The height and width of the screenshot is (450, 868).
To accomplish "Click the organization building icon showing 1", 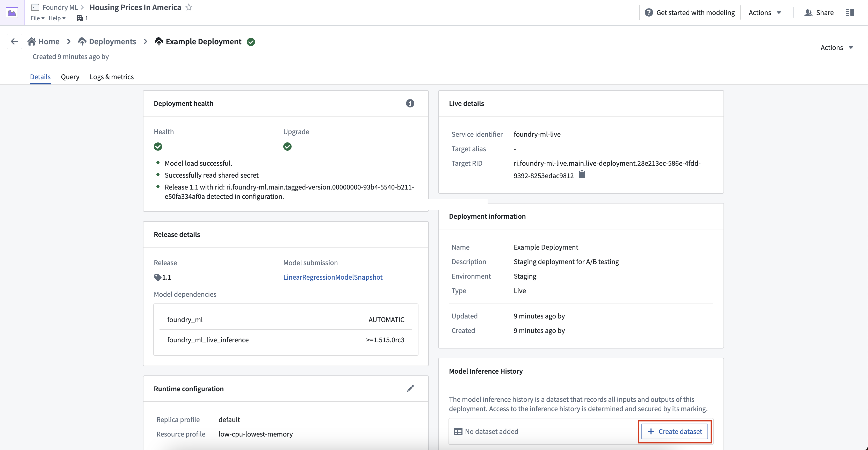I will coord(79,18).
